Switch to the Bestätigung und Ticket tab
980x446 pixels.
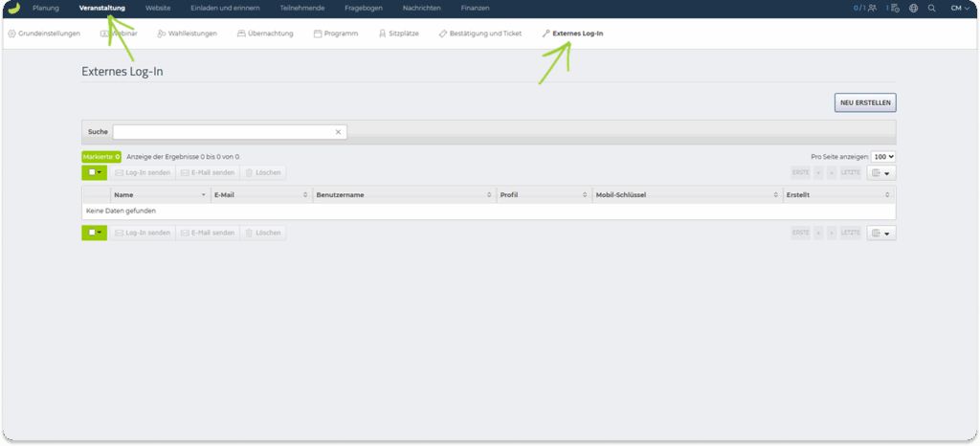pyautogui.click(x=480, y=33)
